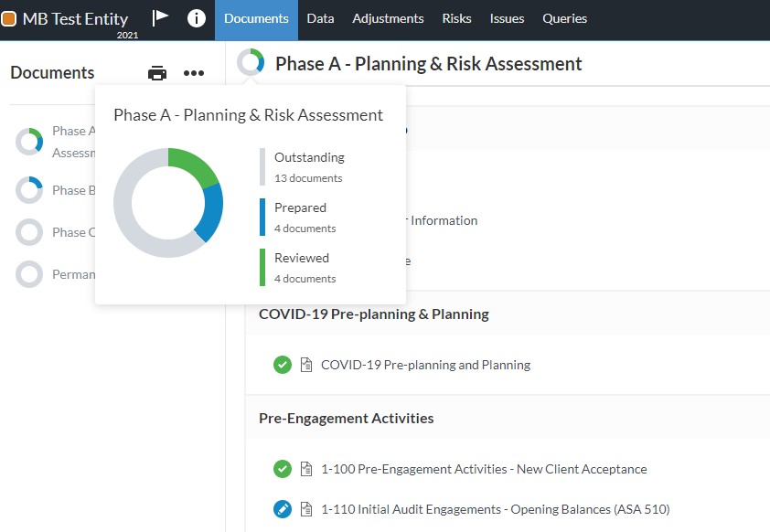Open the entity information icon
The height and width of the screenshot is (532, 770).
point(196,18)
